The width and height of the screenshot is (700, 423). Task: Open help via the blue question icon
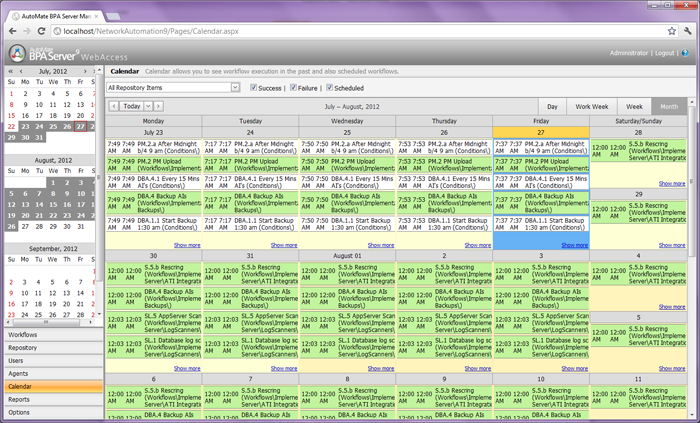pos(685,53)
